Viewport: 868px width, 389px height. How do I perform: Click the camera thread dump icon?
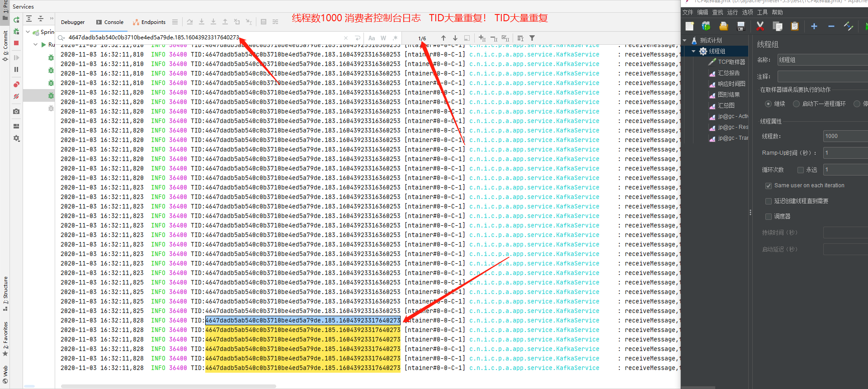tap(16, 111)
